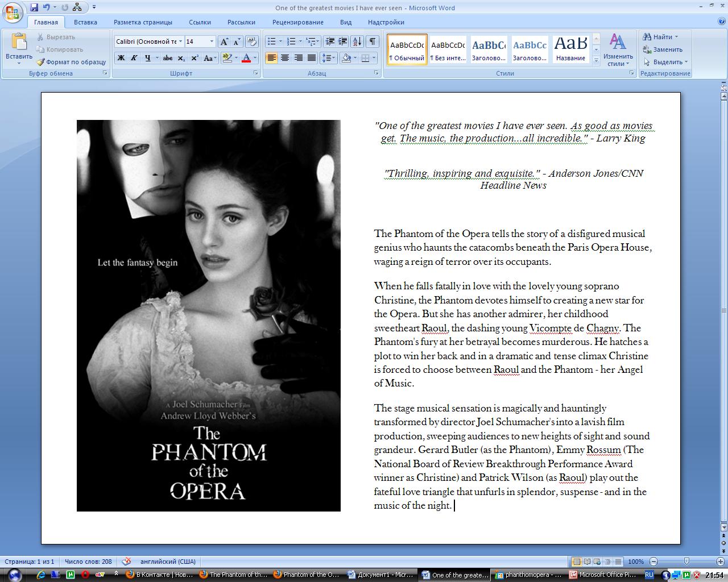Apply the Обычный style

[x=407, y=49]
